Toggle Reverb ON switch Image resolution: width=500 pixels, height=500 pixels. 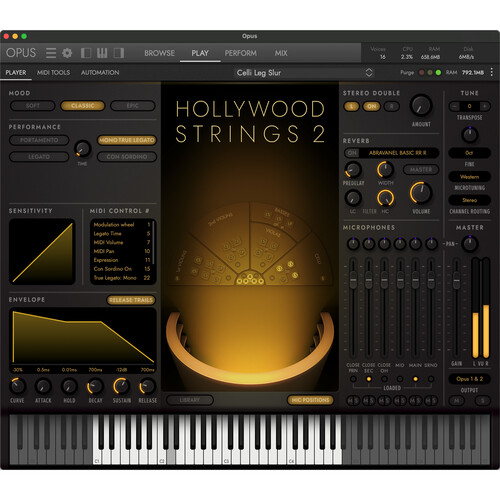(352, 153)
